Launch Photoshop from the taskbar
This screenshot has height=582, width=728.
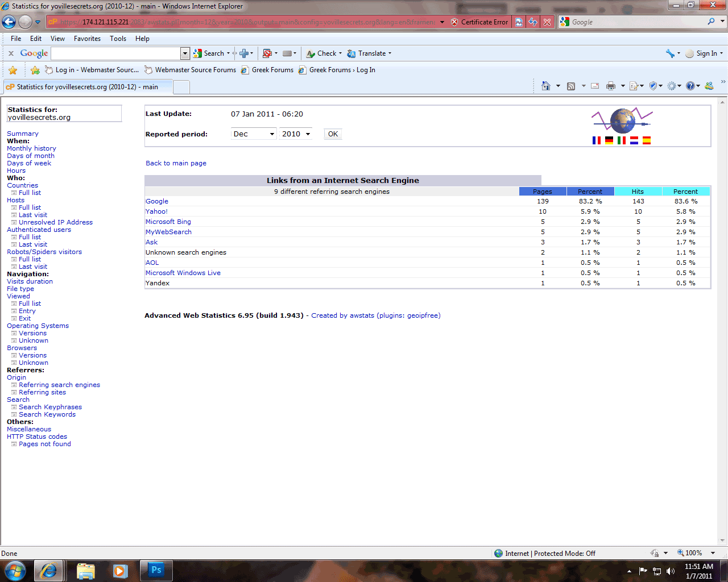(x=156, y=570)
